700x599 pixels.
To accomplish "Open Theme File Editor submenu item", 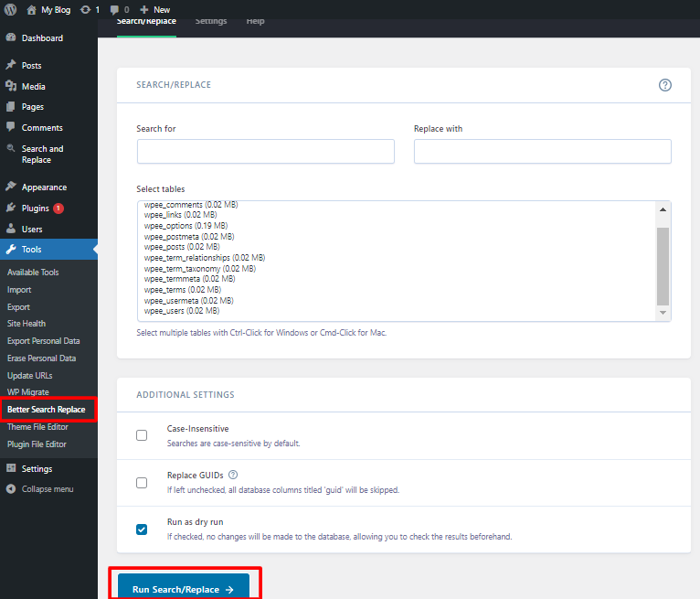I will 38,426.
